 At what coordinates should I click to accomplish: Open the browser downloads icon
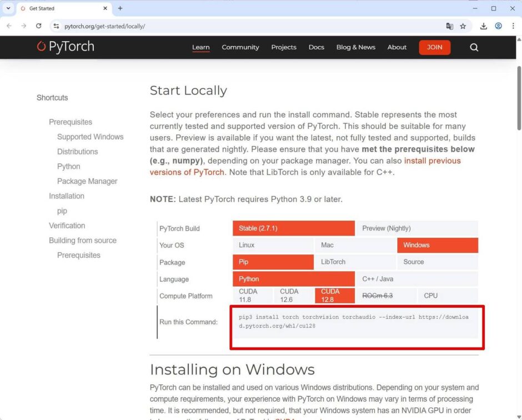coord(483,26)
